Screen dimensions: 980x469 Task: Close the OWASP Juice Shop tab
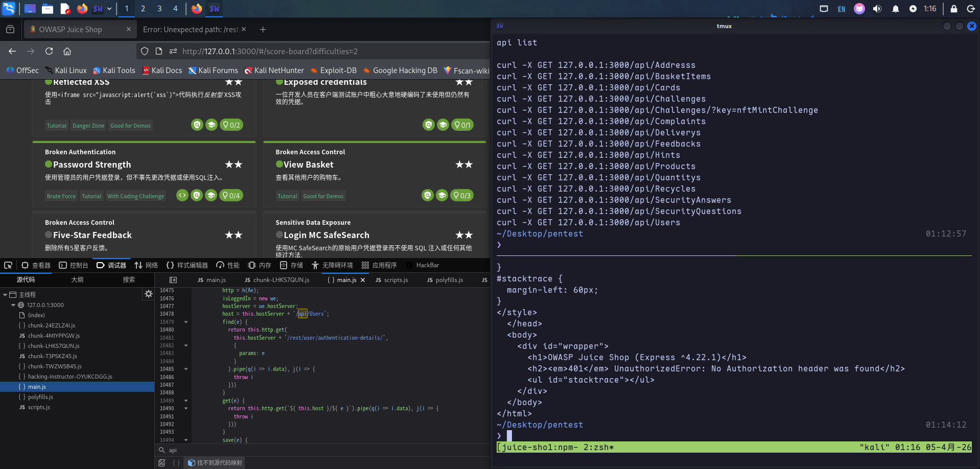point(129,29)
